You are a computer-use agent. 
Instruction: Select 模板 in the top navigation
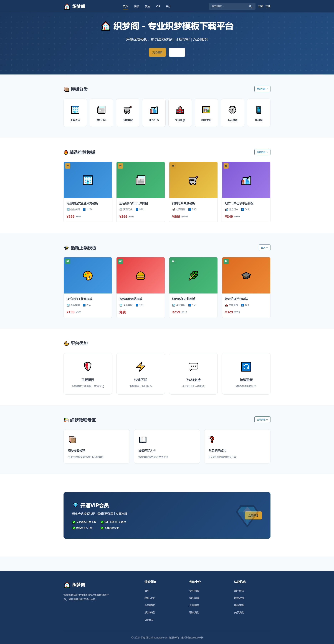(136, 6)
